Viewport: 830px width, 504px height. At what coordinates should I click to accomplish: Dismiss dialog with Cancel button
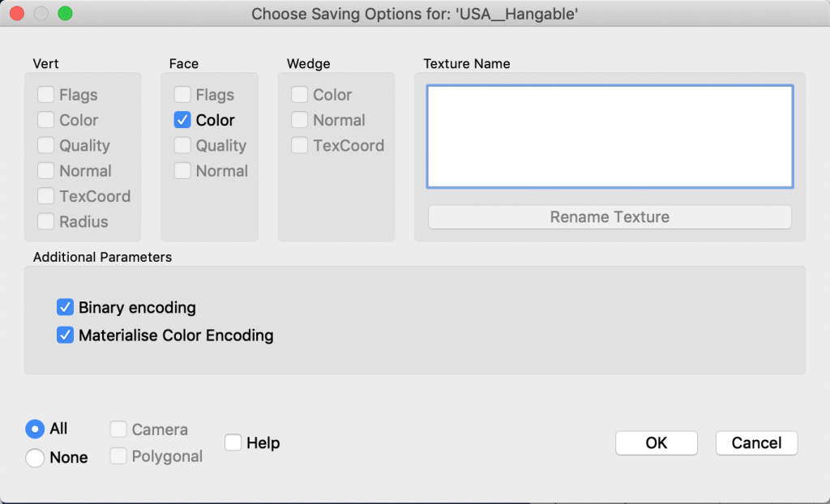point(756,443)
